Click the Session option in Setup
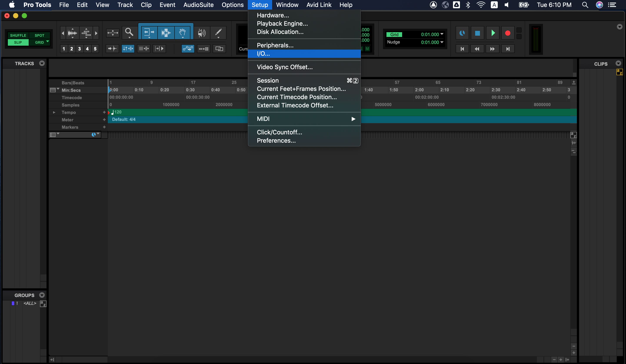 268,81
